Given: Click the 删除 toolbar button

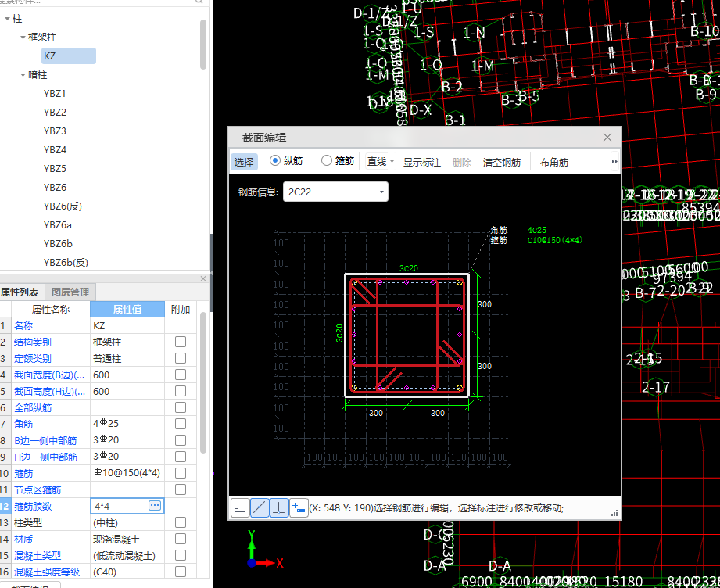Looking at the screenshot, I should (462, 162).
